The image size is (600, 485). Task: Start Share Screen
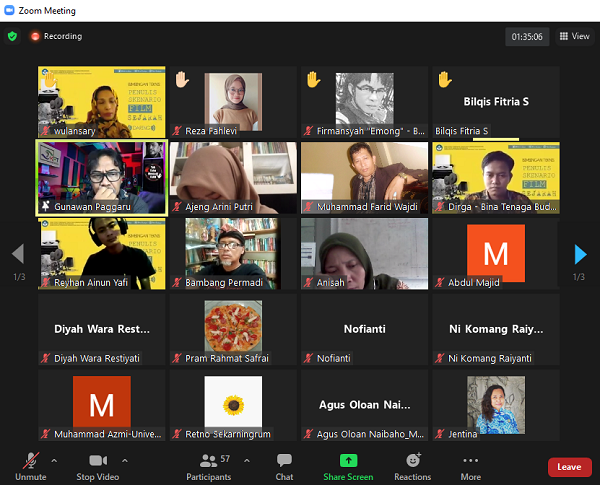(348, 466)
